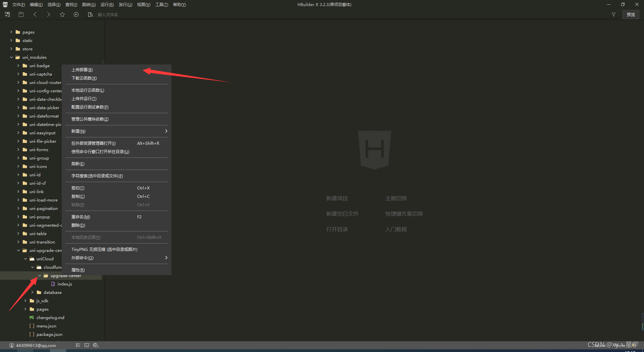Choose 删除(D) in context menu
Image resolution: width=644 pixels, height=352 pixels.
[116, 225]
